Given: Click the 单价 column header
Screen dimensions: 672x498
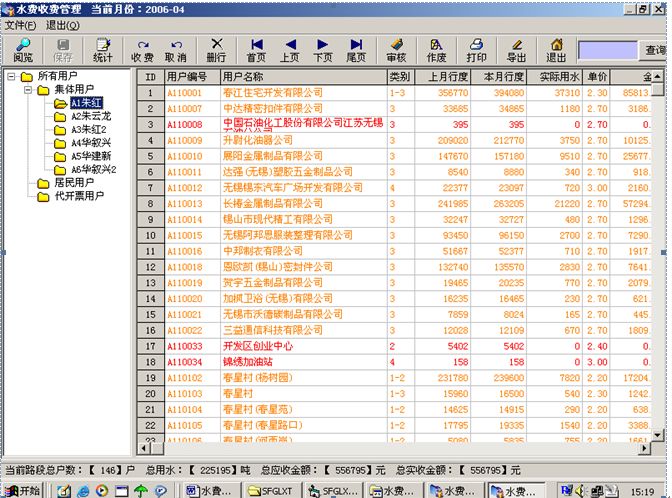Looking at the screenshot, I should coord(597,77).
